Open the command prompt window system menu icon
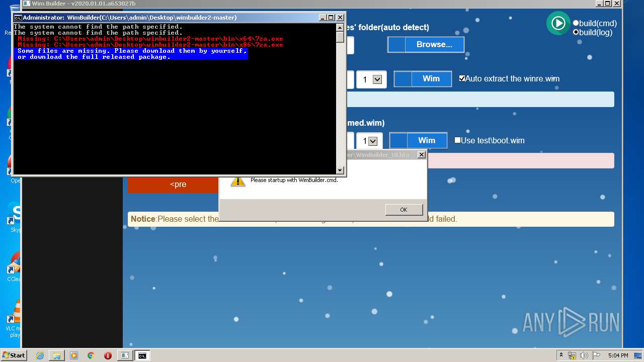Image resolution: width=644 pixels, height=362 pixels. [x=18, y=18]
